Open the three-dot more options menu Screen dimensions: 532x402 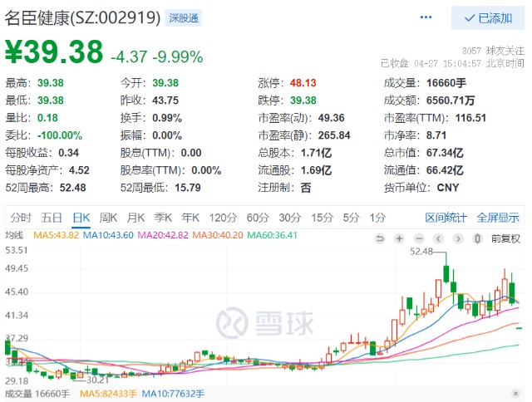tap(426, 17)
